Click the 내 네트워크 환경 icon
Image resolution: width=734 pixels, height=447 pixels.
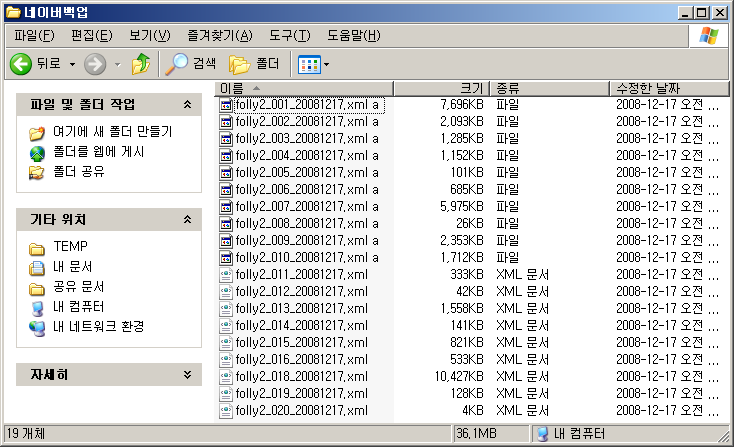click(x=37, y=328)
